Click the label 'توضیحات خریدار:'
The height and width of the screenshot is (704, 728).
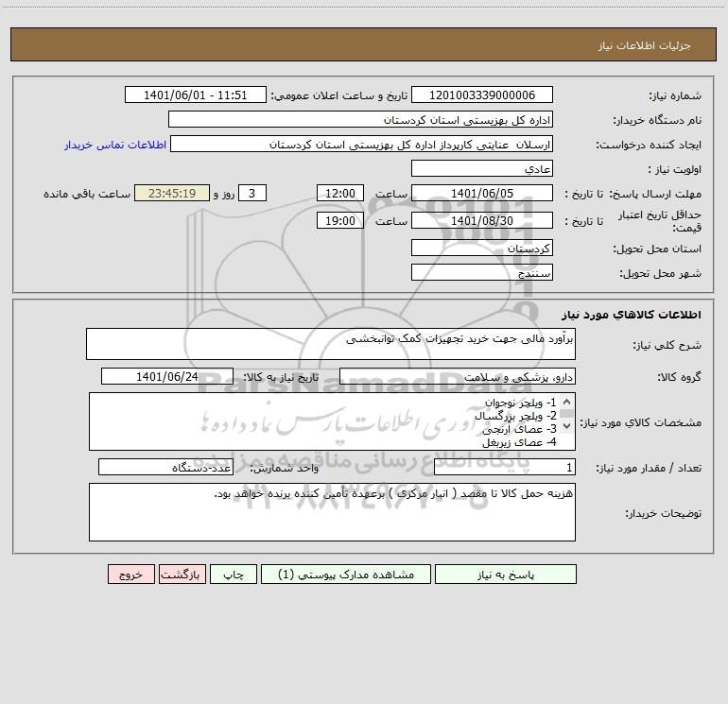[x=663, y=513]
